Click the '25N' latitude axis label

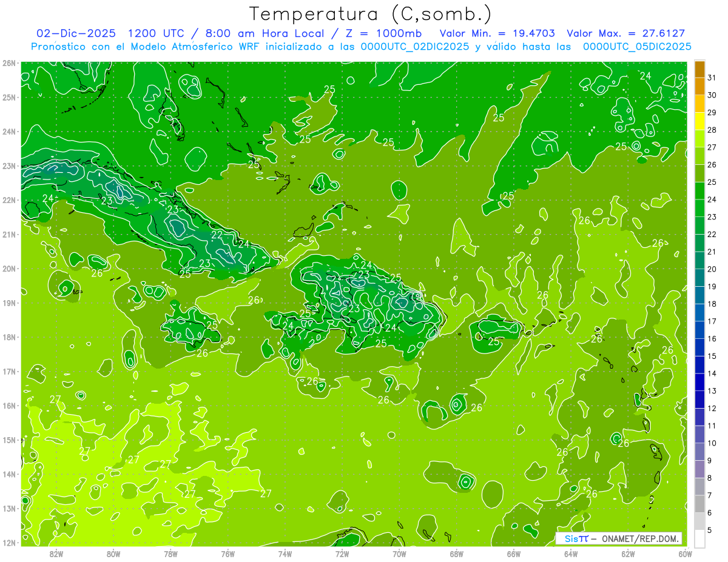[x=9, y=97]
